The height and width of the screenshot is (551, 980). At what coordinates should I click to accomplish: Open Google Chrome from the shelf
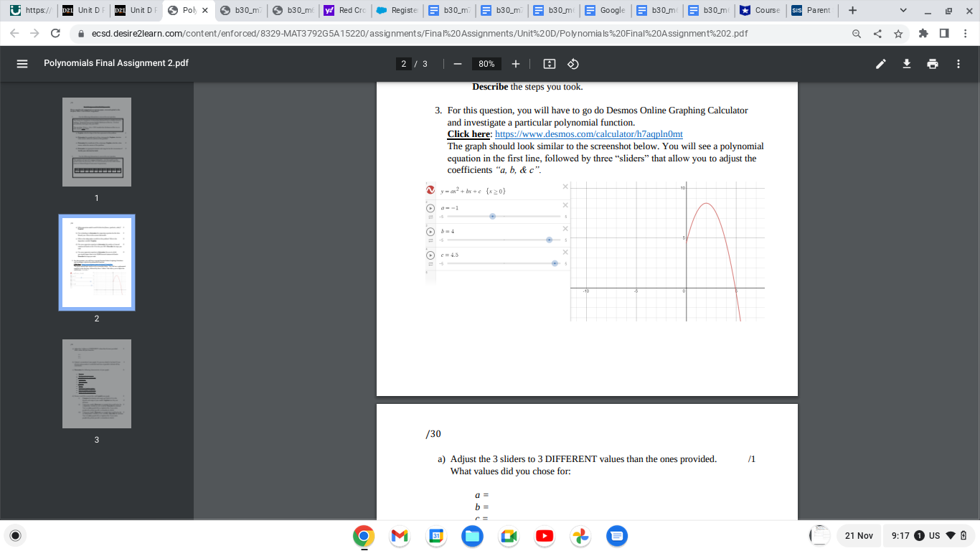364,536
